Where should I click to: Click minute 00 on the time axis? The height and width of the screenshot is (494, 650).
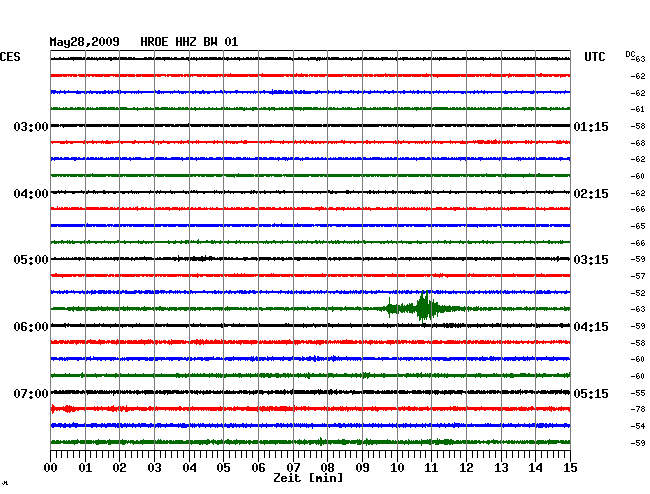coord(51,468)
